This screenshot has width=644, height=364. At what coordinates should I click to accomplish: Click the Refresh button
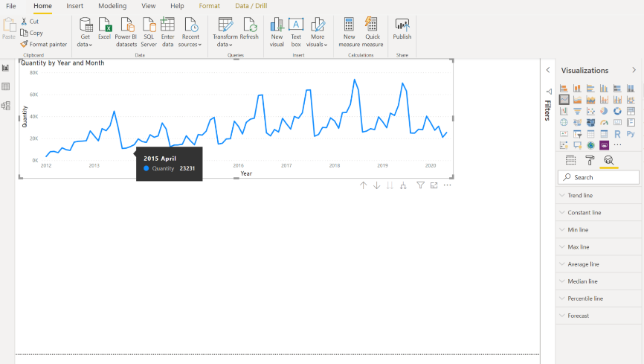249,29
